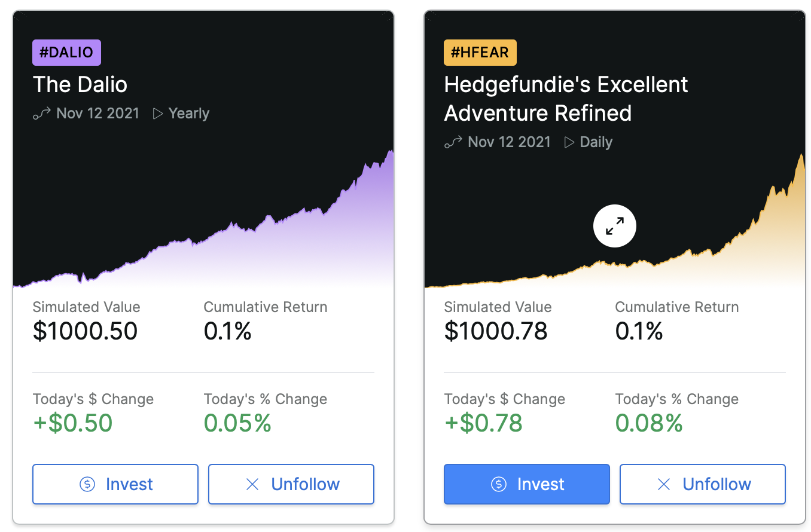Invest in Hedgefundie's Excellent Adventure Refined
Image resolution: width=811 pixels, height=532 pixels.
(527, 484)
